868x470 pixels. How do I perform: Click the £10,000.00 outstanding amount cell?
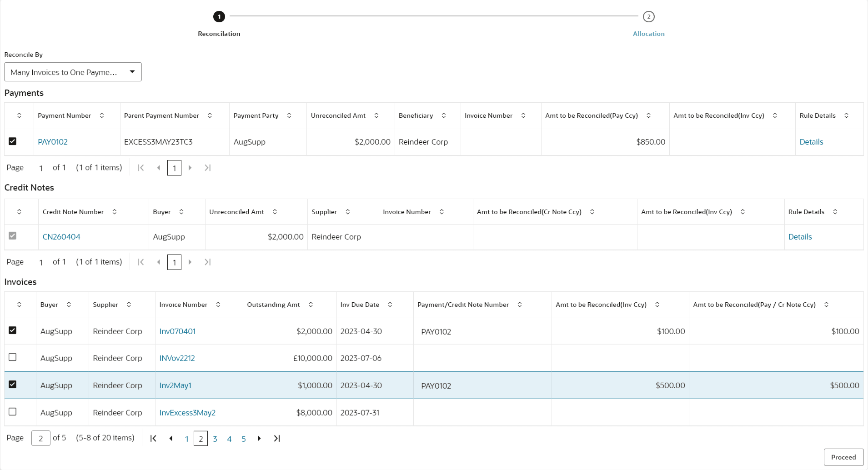click(290, 358)
